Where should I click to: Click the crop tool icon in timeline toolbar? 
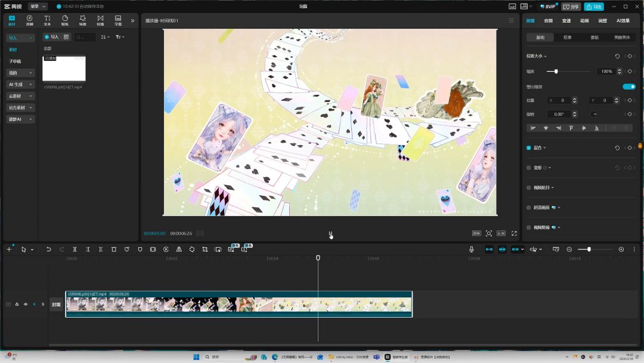[205, 249]
